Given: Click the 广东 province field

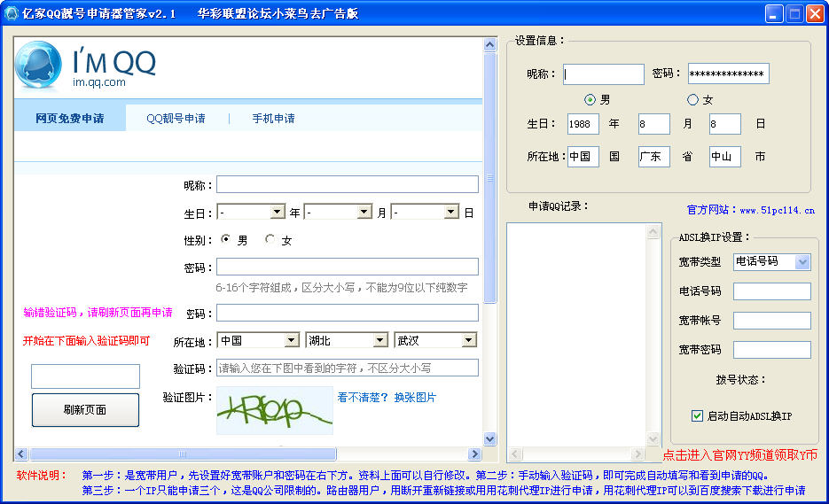Looking at the screenshot, I should point(654,157).
